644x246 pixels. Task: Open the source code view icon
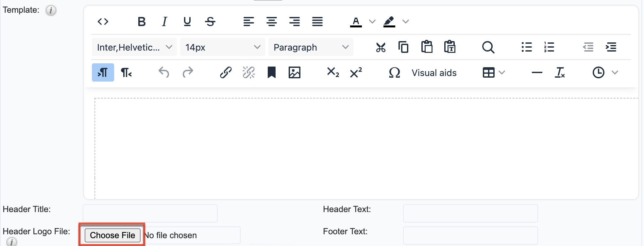click(103, 22)
